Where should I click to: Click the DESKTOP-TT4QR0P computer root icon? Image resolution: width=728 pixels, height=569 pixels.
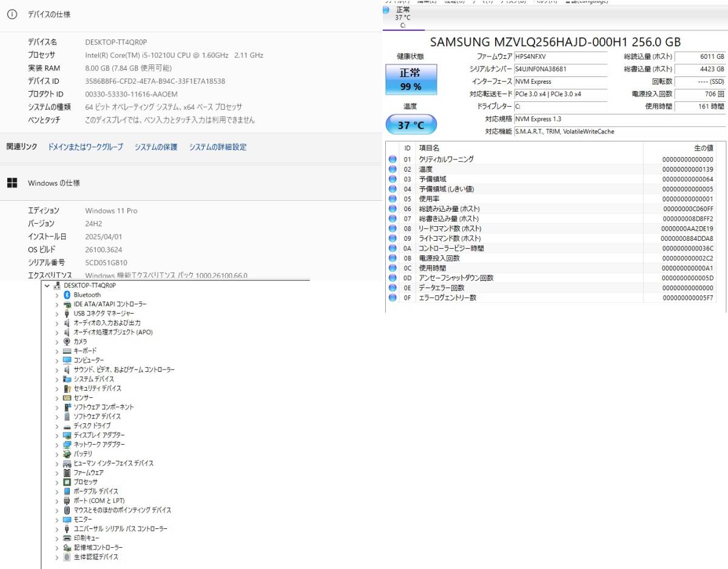tap(57, 285)
